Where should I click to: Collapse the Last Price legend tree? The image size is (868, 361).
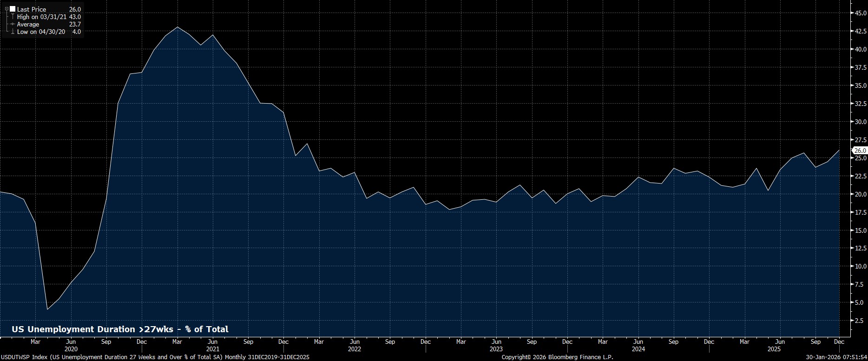[x=7, y=9]
